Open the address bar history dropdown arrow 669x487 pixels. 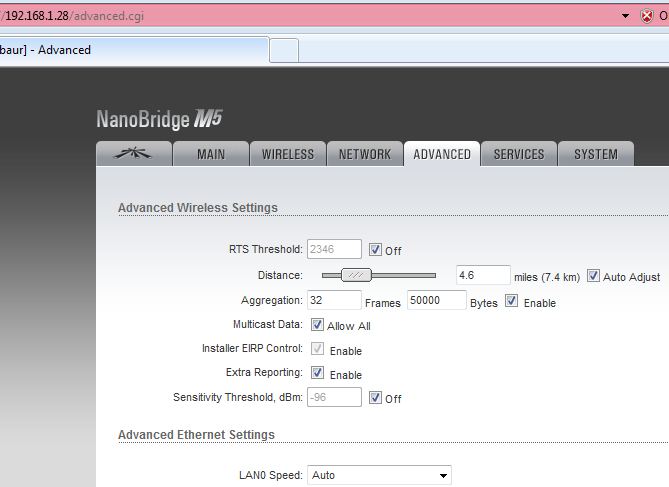[625, 16]
